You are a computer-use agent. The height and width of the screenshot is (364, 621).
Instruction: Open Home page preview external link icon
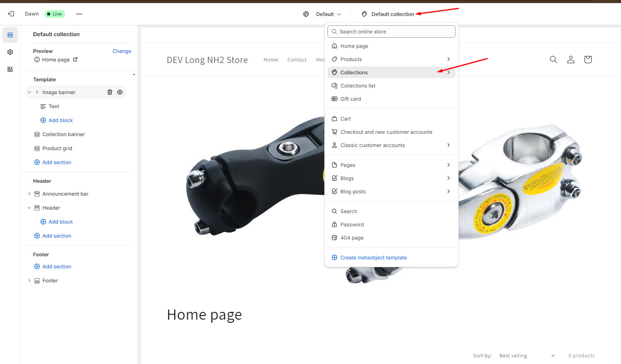pyautogui.click(x=75, y=59)
